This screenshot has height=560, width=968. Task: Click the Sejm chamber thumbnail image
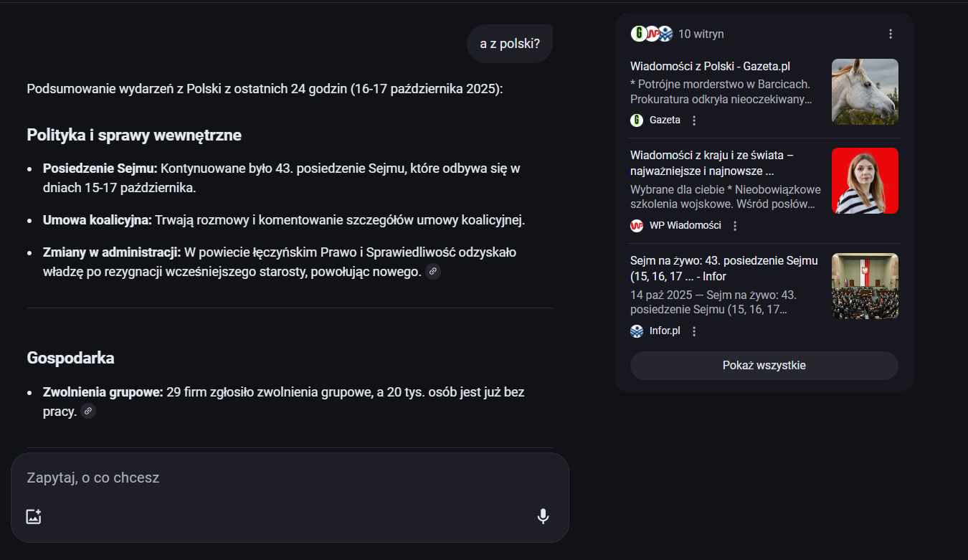tap(865, 286)
